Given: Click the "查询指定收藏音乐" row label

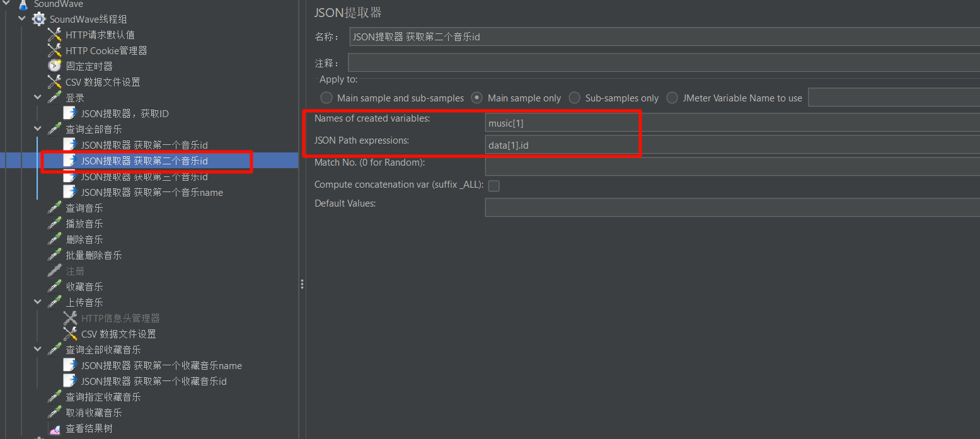Looking at the screenshot, I should (103, 397).
